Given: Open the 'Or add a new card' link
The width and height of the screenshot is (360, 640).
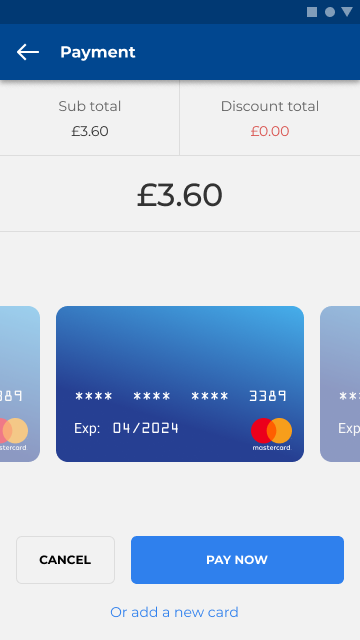Looking at the screenshot, I should 174,612.
